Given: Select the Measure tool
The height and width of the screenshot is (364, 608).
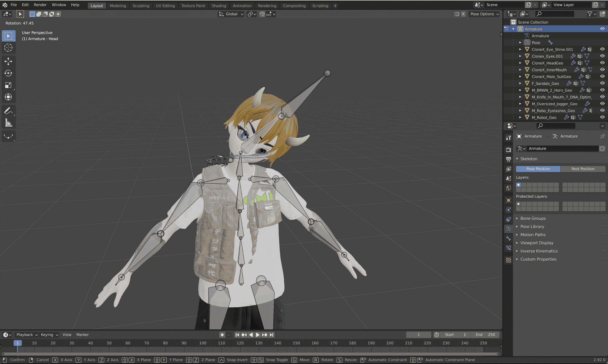Looking at the screenshot, I should [x=8, y=123].
